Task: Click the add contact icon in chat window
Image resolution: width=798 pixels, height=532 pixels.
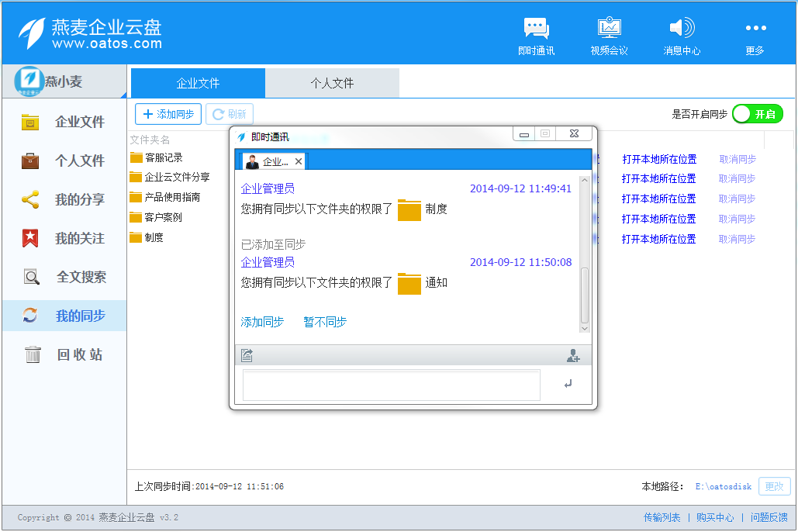Action: click(573, 355)
